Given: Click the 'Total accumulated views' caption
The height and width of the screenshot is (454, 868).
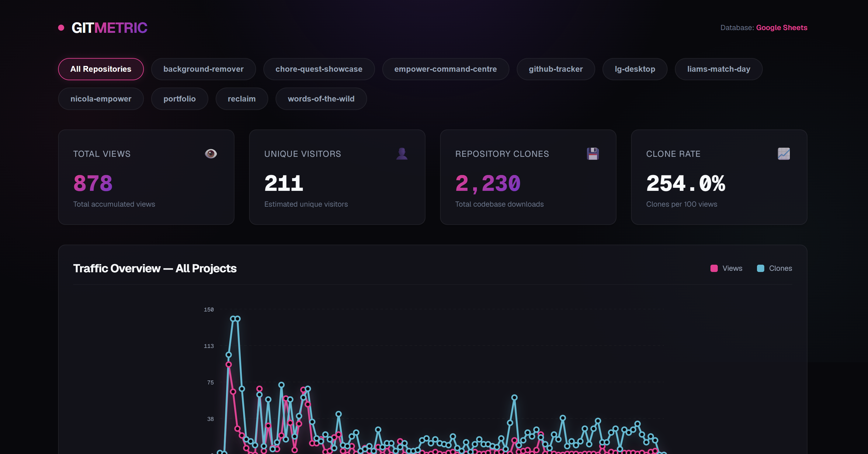Looking at the screenshot, I should (x=114, y=204).
